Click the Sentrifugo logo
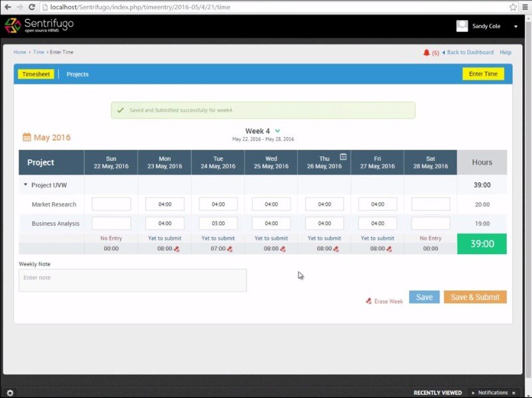The image size is (532, 398). click(39, 26)
